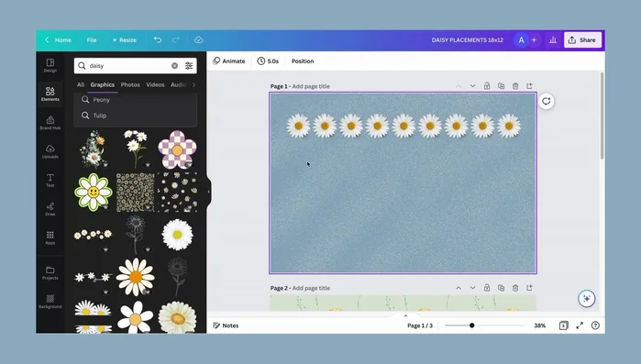This screenshot has height=364, width=641.
Task: Open the File menu
Action: pos(92,40)
